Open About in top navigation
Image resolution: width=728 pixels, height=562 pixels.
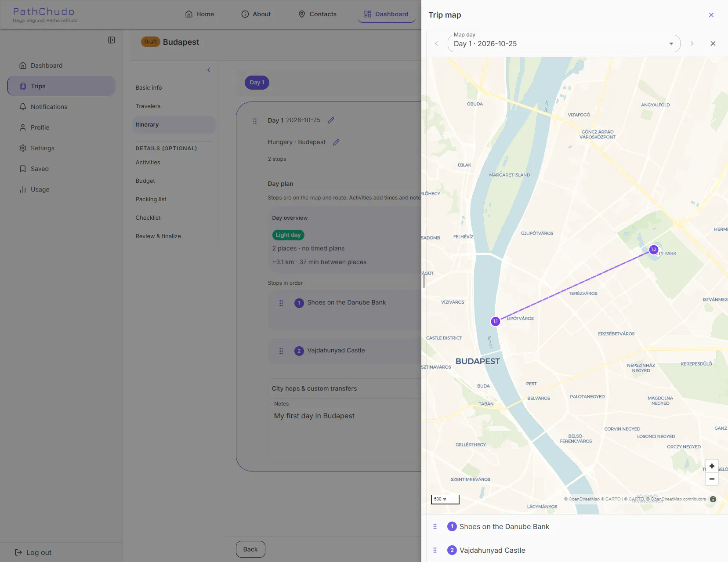[x=256, y=14]
